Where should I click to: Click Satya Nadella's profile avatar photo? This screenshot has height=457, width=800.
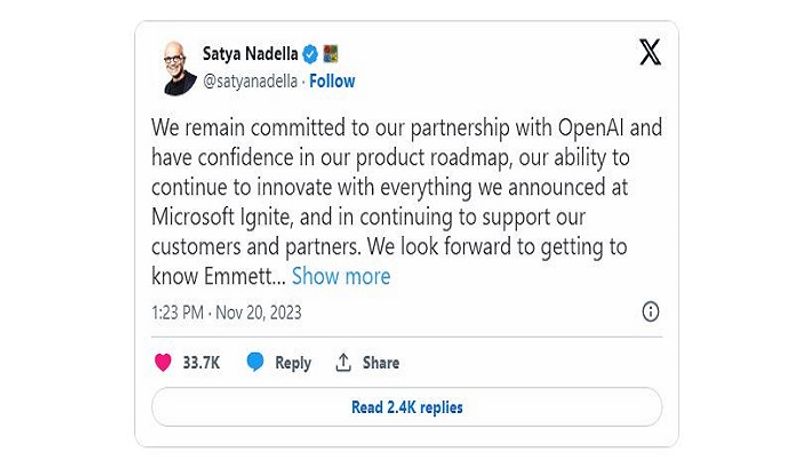pyautogui.click(x=180, y=68)
